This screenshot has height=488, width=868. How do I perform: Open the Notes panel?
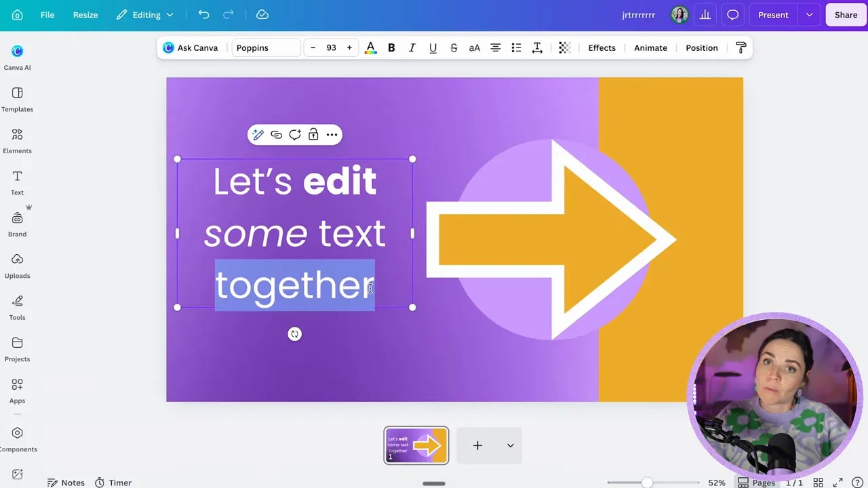coord(66,483)
